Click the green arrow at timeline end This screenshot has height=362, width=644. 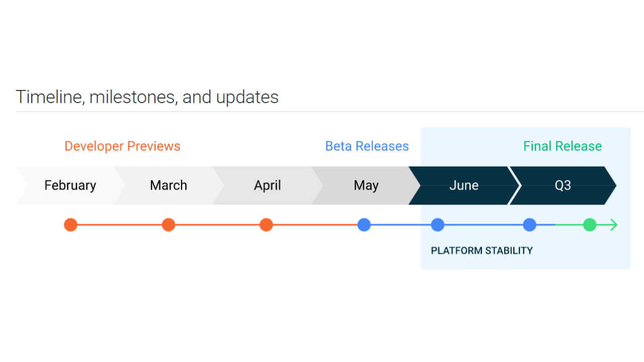coord(613,225)
